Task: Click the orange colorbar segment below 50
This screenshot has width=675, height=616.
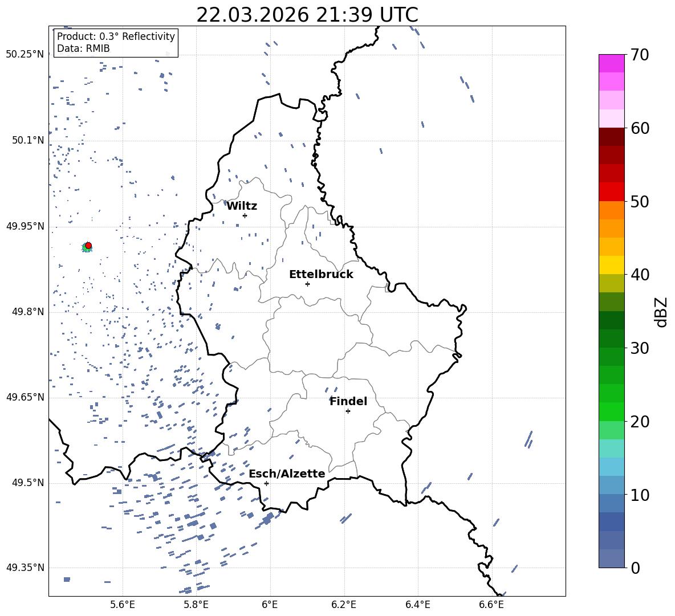Action: click(612, 210)
